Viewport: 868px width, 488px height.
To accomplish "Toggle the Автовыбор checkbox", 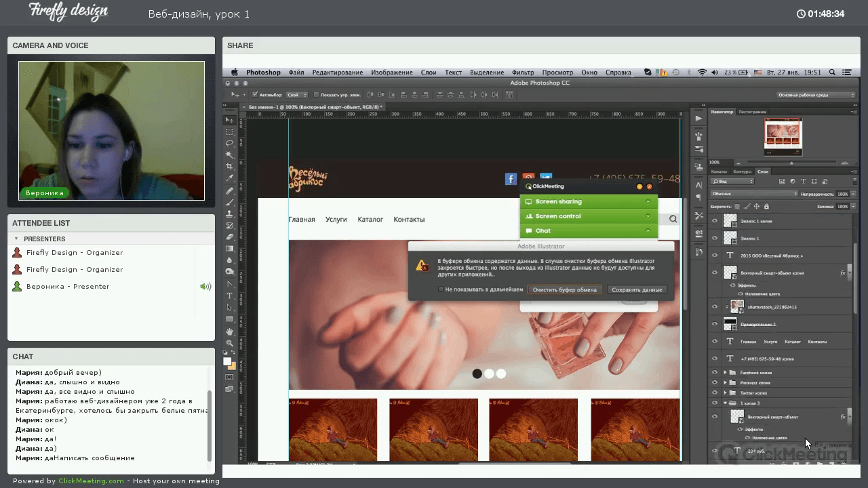I will 255,95.
